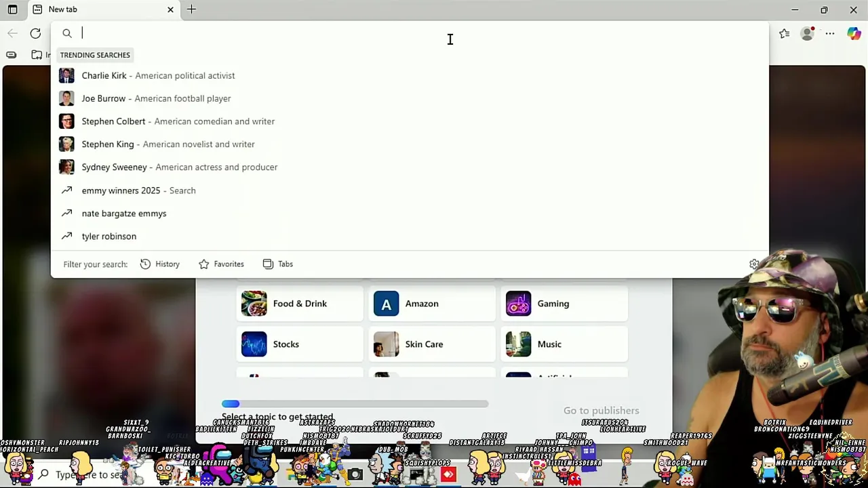Filter search by History
This screenshot has width=868, height=488.
(x=160, y=264)
